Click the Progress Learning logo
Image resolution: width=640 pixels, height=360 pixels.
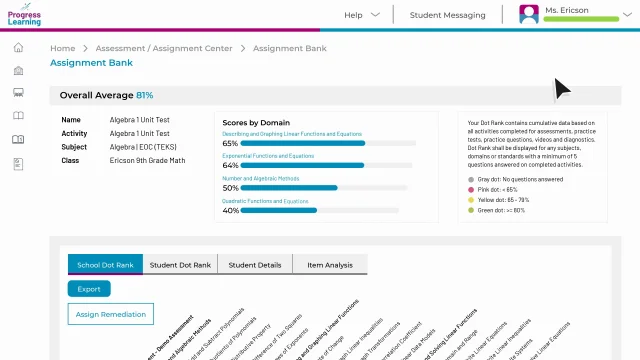coord(24,14)
